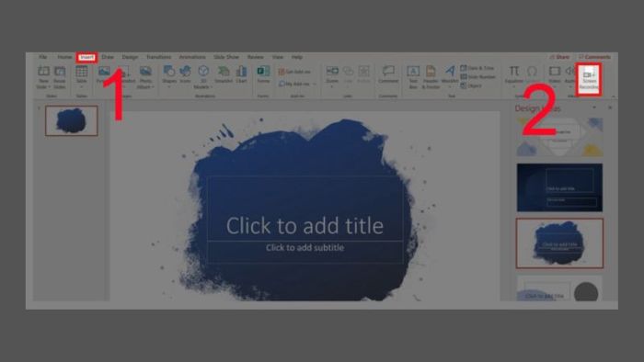Screen dimensions: 644x362
Task: Go to the Design ribbon tab
Action: pyautogui.click(x=130, y=57)
